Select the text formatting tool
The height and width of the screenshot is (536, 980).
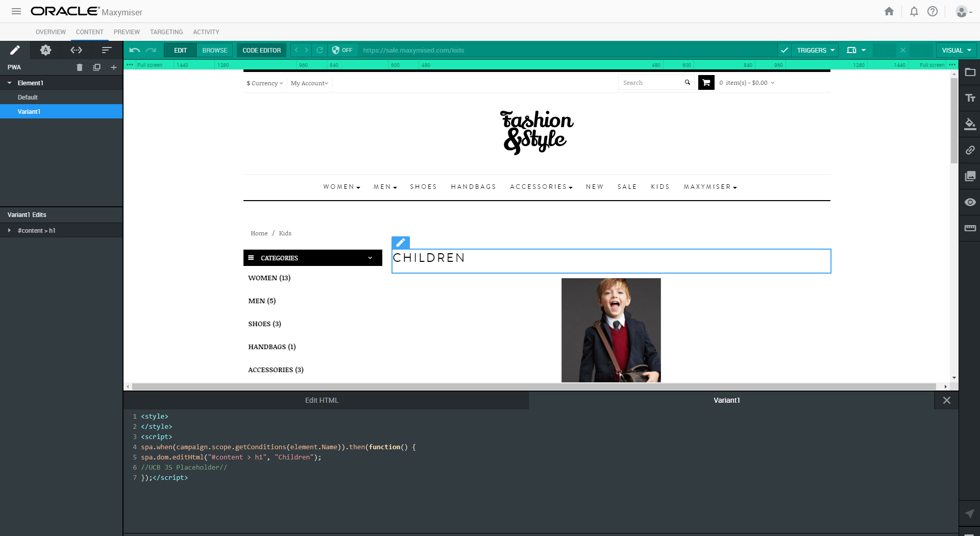click(970, 98)
